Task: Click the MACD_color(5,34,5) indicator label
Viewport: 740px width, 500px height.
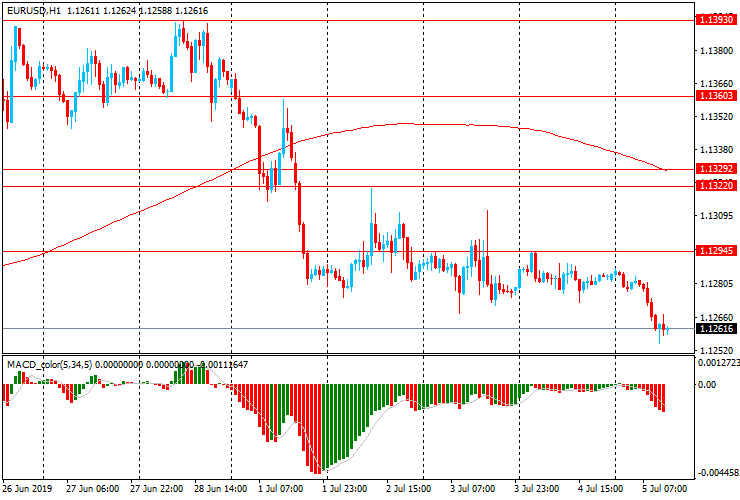Action: coord(49,364)
